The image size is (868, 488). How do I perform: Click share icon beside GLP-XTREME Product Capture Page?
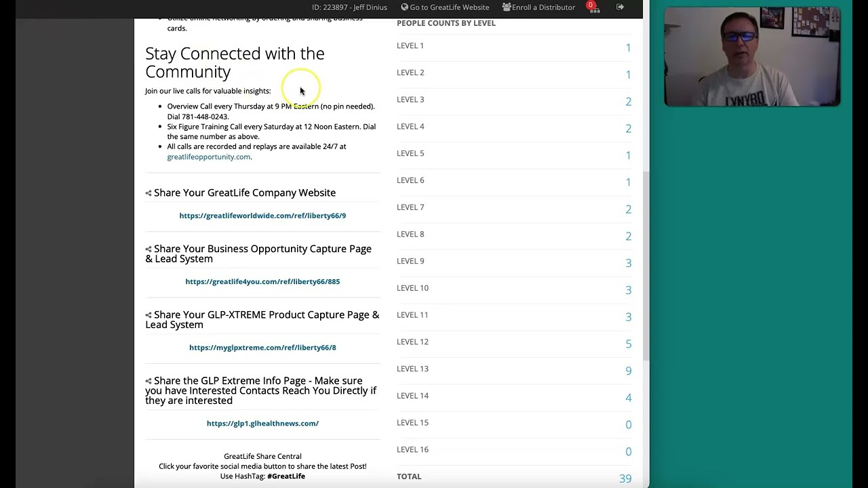click(x=149, y=315)
